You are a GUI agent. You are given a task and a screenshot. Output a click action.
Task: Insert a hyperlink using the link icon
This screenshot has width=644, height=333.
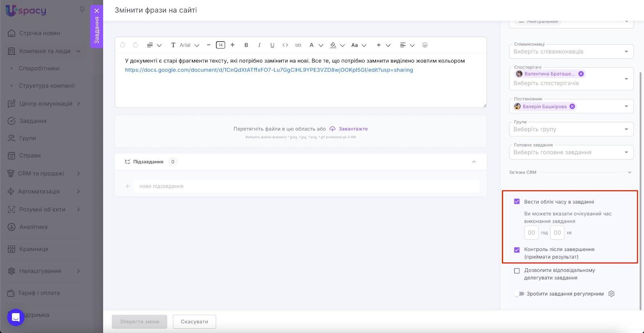(298, 45)
